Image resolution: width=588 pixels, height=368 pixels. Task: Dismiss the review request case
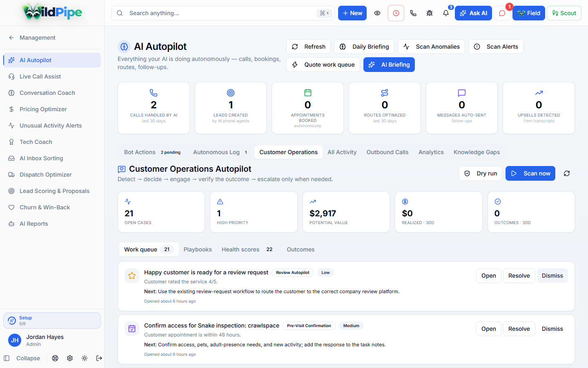coord(552,276)
